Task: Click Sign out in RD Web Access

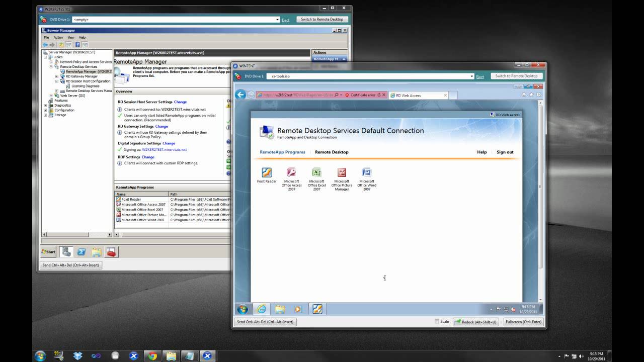Action: click(505, 152)
